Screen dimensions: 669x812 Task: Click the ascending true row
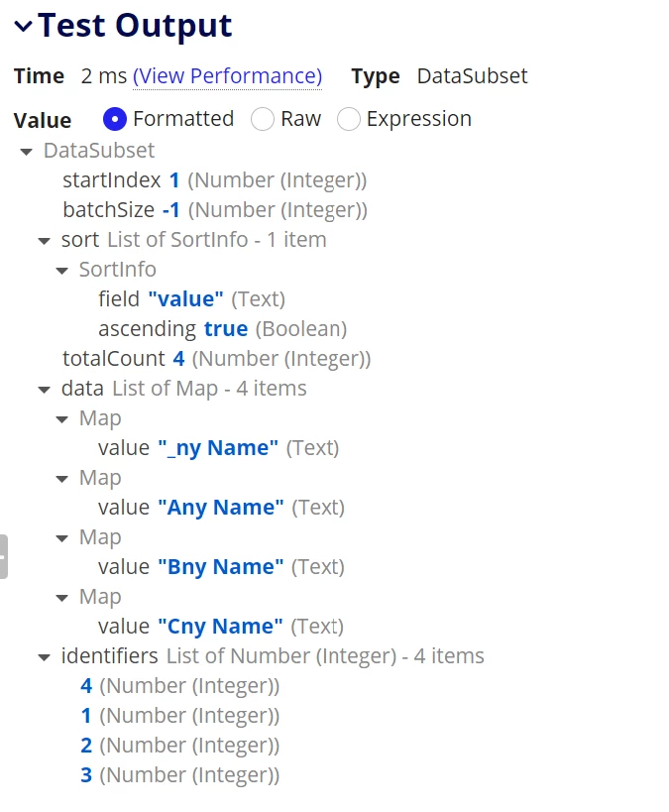click(223, 329)
